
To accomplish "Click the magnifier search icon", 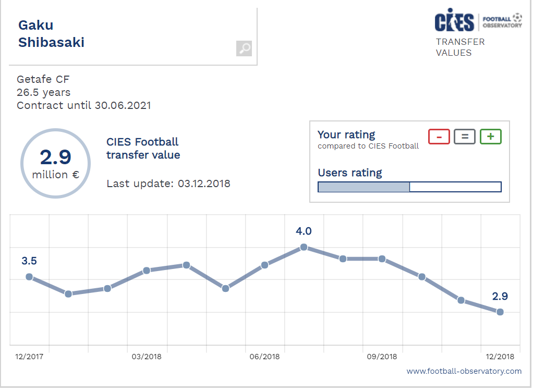I will (x=244, y=48).
